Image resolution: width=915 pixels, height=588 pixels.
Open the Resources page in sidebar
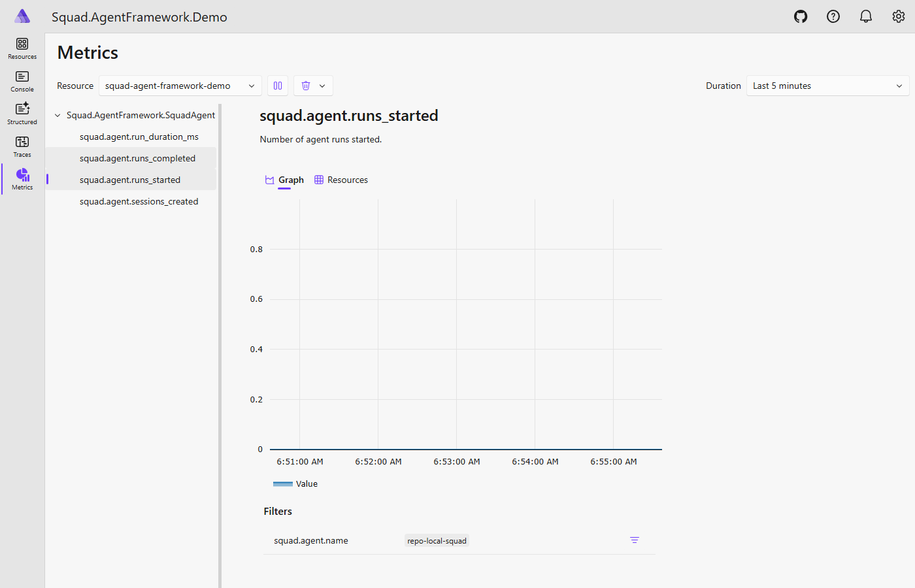[22, 48]
